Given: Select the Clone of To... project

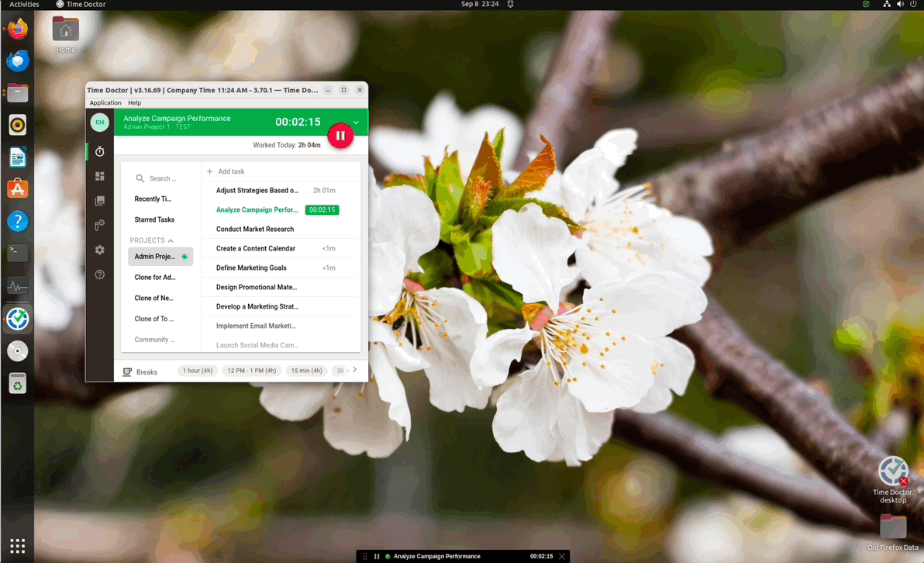Looking at the screenshot, I should 153,319.
